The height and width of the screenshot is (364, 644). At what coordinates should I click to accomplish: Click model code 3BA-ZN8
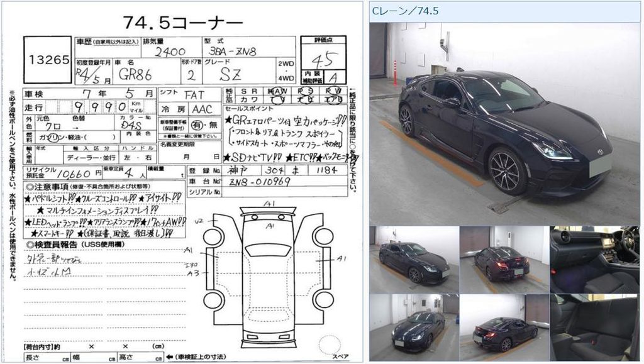(233, 52)
